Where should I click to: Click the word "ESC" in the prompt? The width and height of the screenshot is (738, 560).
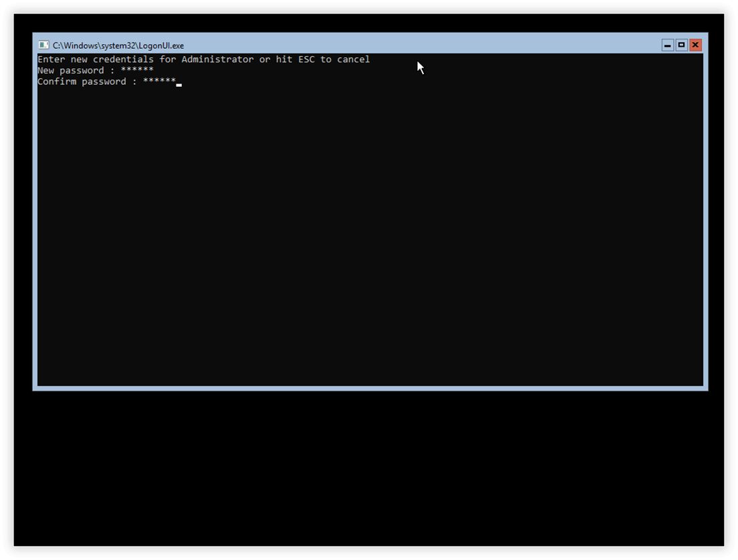coord(306,59)
